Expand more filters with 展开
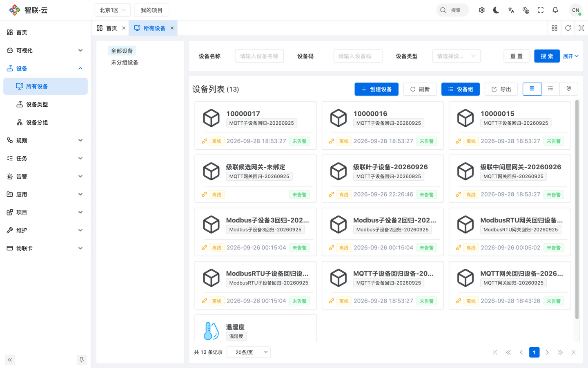 (571, 56)
